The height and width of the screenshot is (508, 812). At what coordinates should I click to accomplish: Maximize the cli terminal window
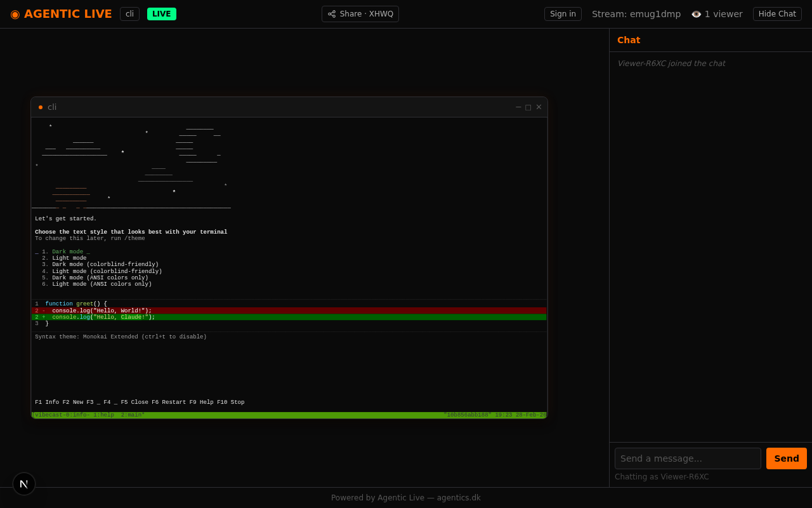pos(528,107)
